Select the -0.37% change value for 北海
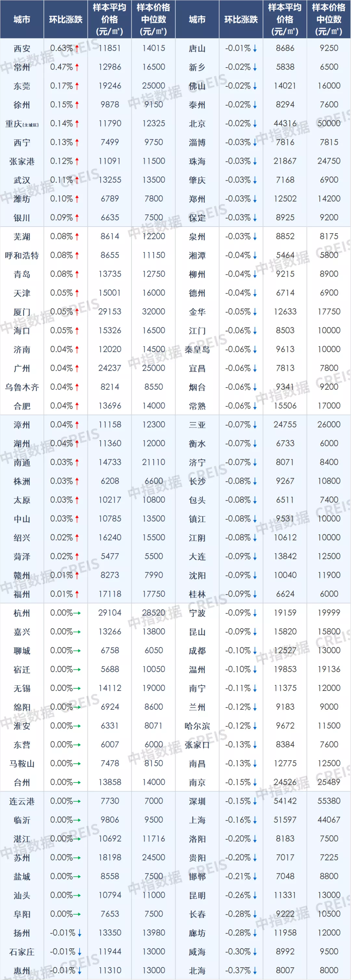351x980 pixels. pos(238,971)
